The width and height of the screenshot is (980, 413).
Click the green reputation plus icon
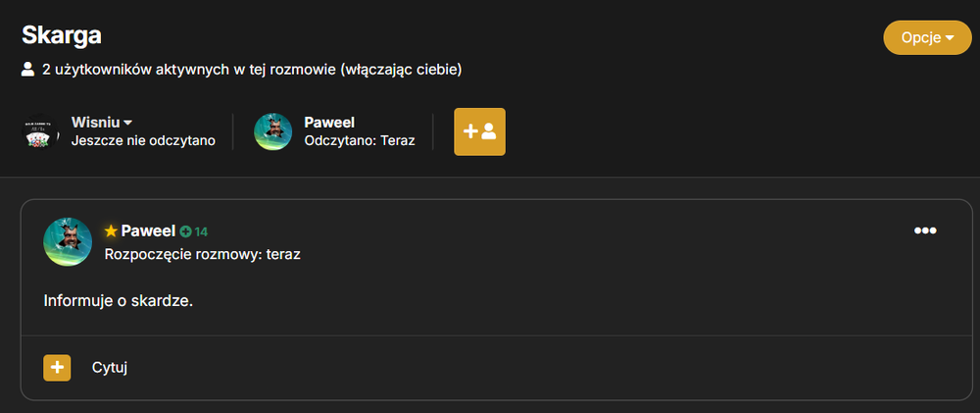point(185,232)
